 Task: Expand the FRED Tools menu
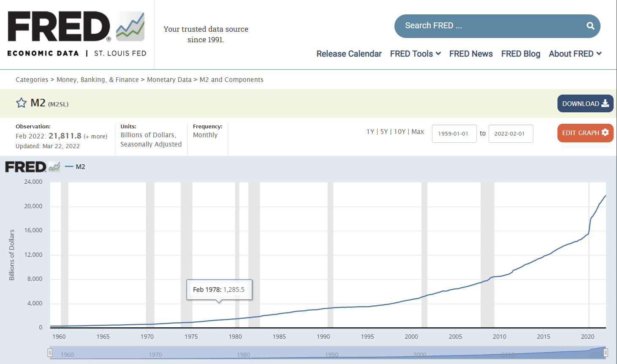pos(416,54)
